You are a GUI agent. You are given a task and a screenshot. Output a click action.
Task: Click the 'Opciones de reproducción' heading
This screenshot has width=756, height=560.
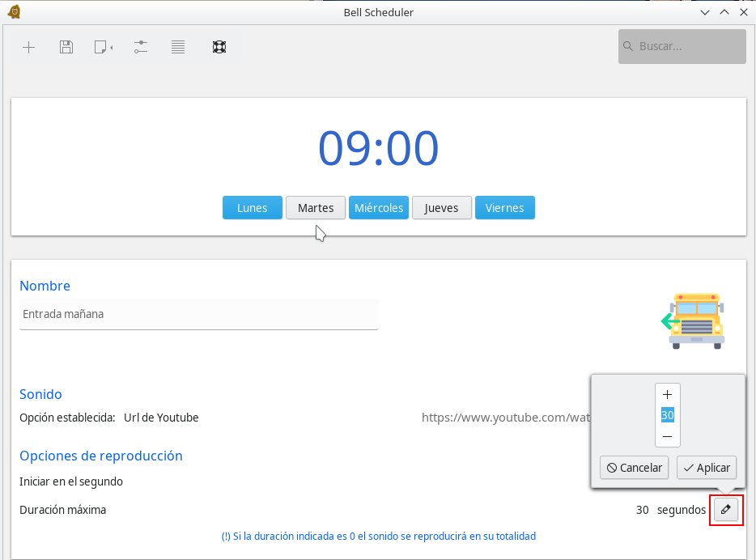pyautogui.click(x=100, y=456)
